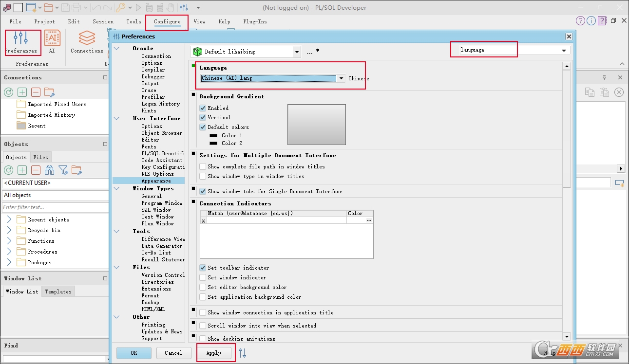The image size is (629, 364).
Task: Click the pin icon on right panel
Action: 604,77
